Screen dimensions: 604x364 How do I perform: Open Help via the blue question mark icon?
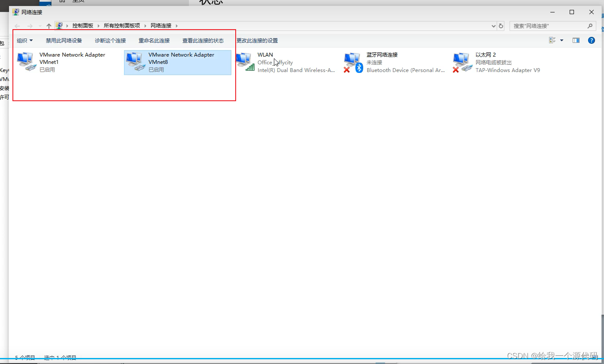(x=591, y=40)
